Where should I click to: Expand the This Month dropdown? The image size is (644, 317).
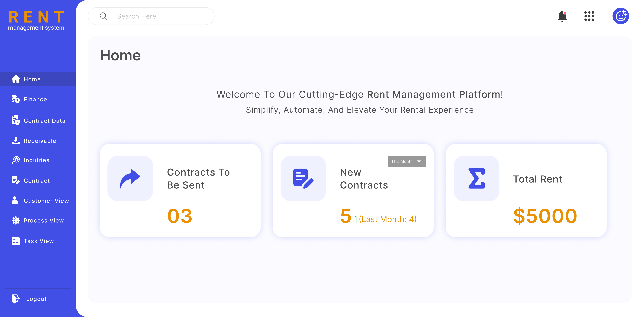[402, 161]
